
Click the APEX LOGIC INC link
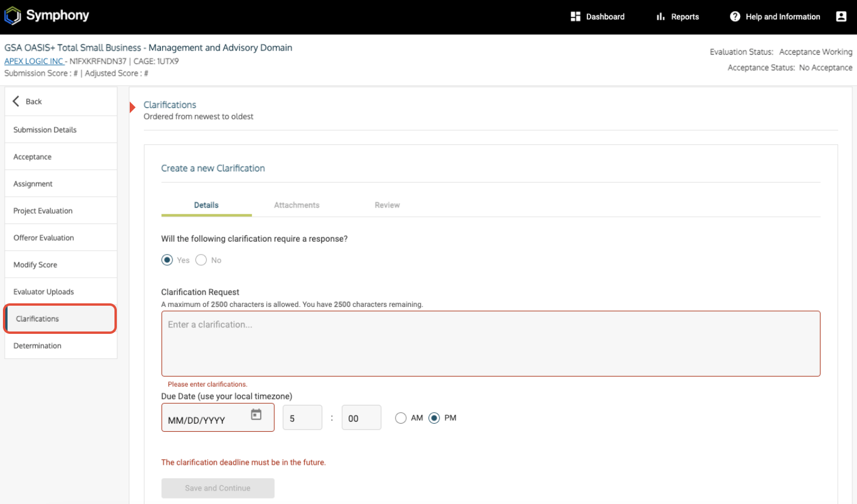[x=33, y=61]
